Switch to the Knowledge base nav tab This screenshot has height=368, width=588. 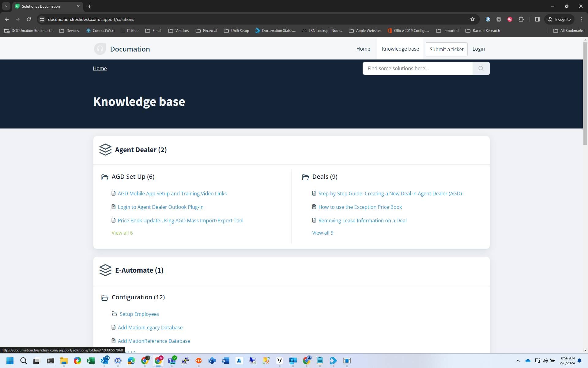coord(400,49)
